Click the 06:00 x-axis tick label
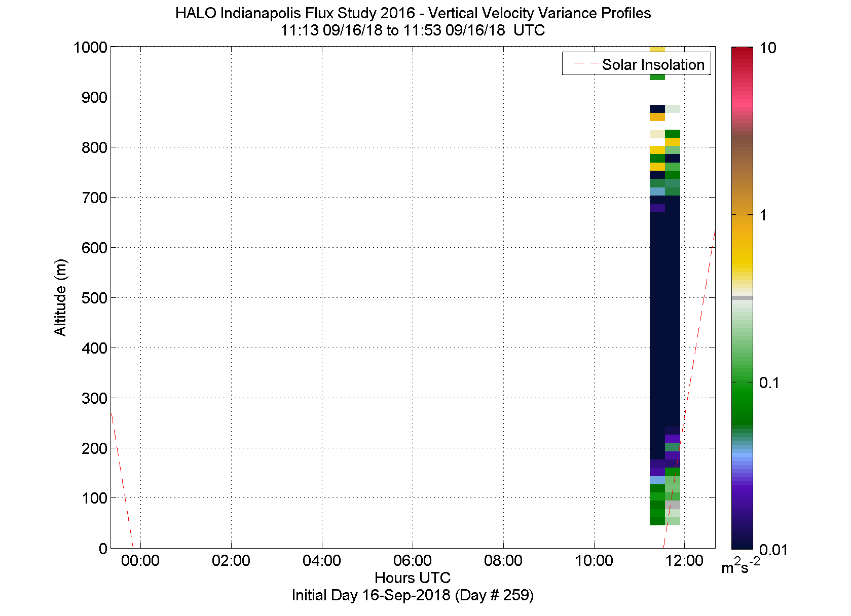The width and height of the screenshot is (851, 616). pyautogui.click(x=413, y=561)
